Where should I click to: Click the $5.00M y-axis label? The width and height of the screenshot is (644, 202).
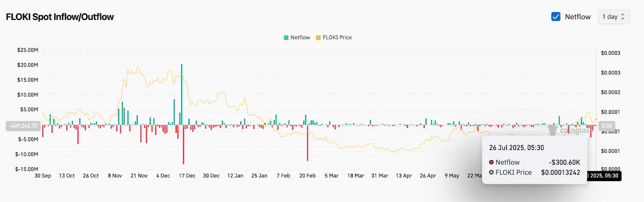tap(29, 109)
